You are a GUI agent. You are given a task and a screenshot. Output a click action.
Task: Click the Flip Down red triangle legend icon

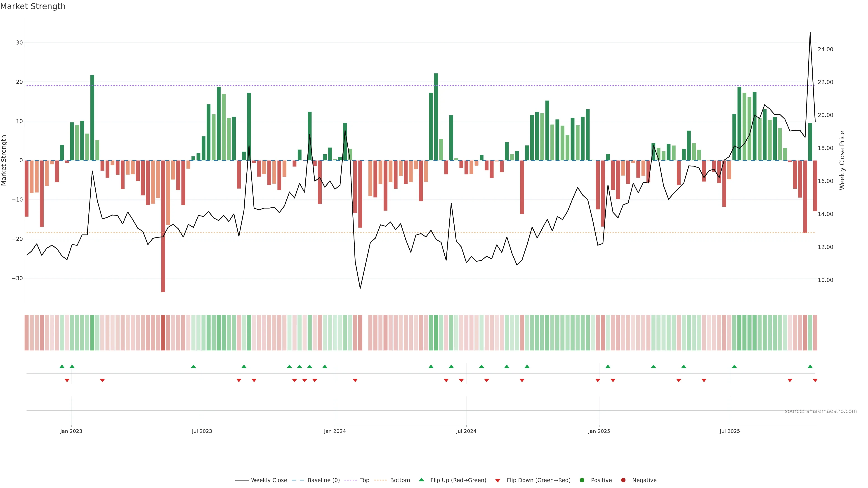pyautogui.click(x=498, y=481)
